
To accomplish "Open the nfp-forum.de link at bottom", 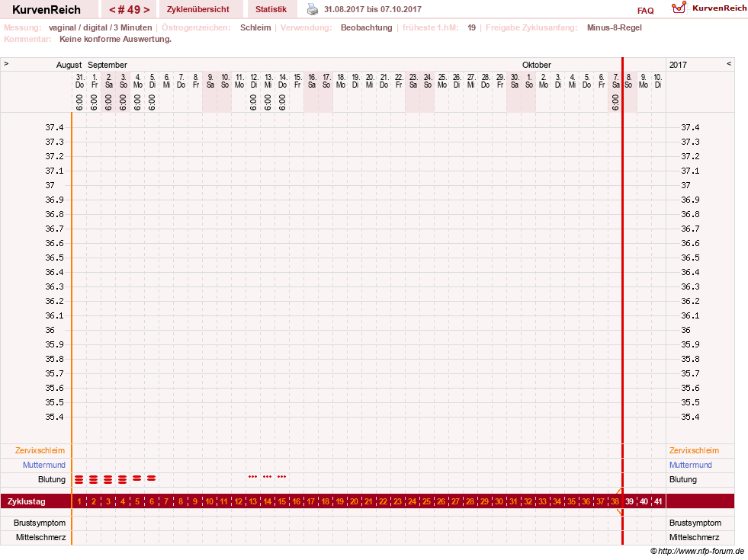I will pyautogui.click(x=698, y=551).
